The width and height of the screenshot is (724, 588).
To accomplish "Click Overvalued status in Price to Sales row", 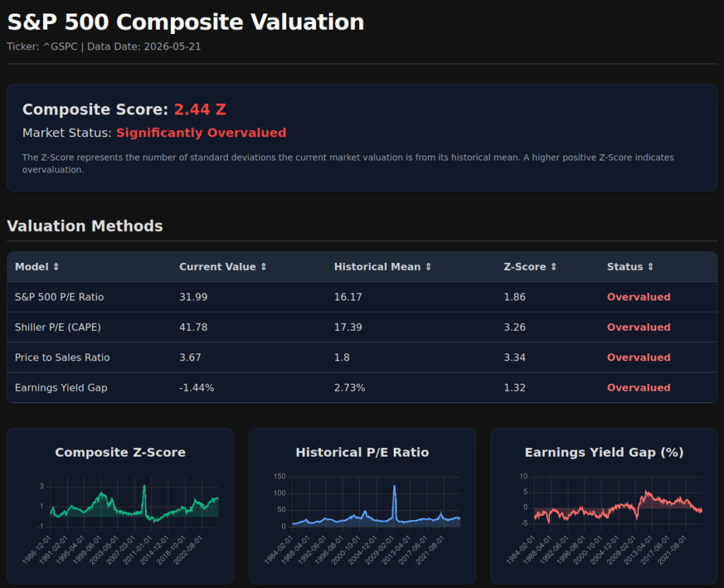I will 638,357.
